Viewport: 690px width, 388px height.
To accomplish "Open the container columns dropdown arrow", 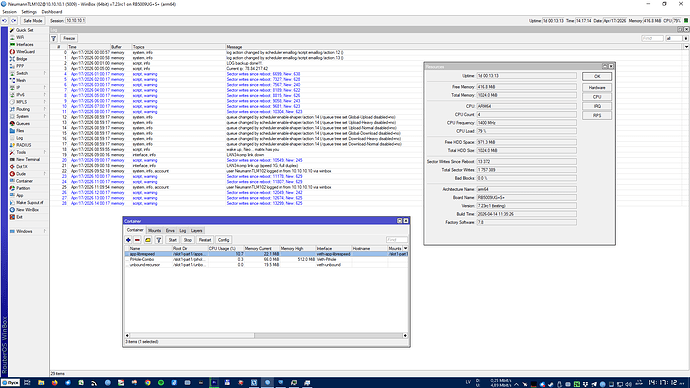I will click(406, 249).
